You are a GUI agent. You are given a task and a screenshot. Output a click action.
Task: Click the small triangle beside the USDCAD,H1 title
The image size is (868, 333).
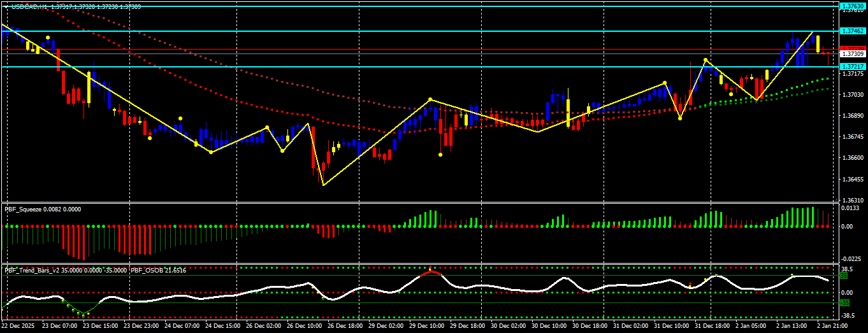(x=6, y=6)
